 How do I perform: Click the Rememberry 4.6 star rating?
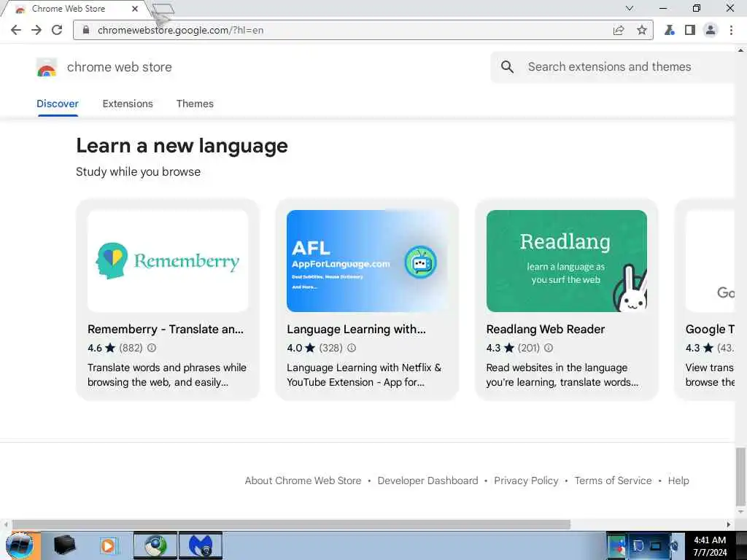(x=101, y=348)
